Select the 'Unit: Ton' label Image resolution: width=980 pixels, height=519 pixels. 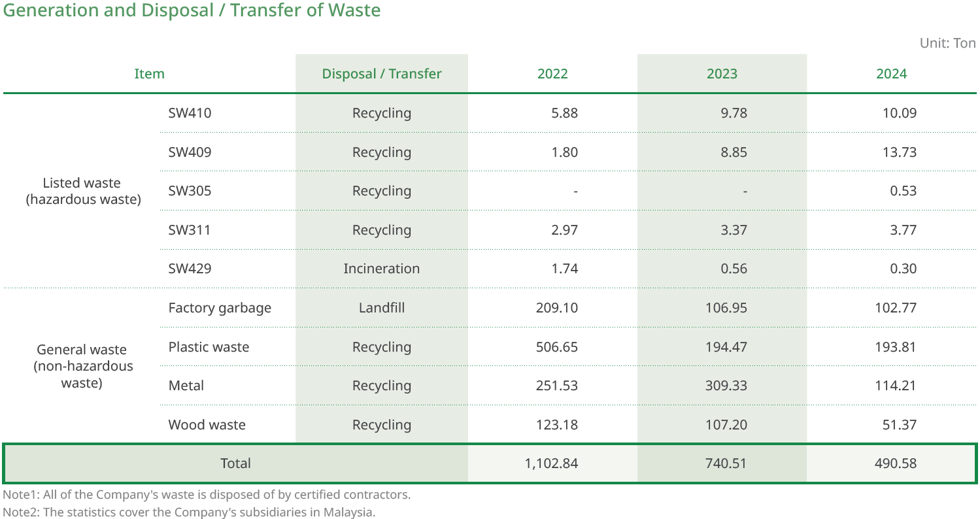(947, 43)
